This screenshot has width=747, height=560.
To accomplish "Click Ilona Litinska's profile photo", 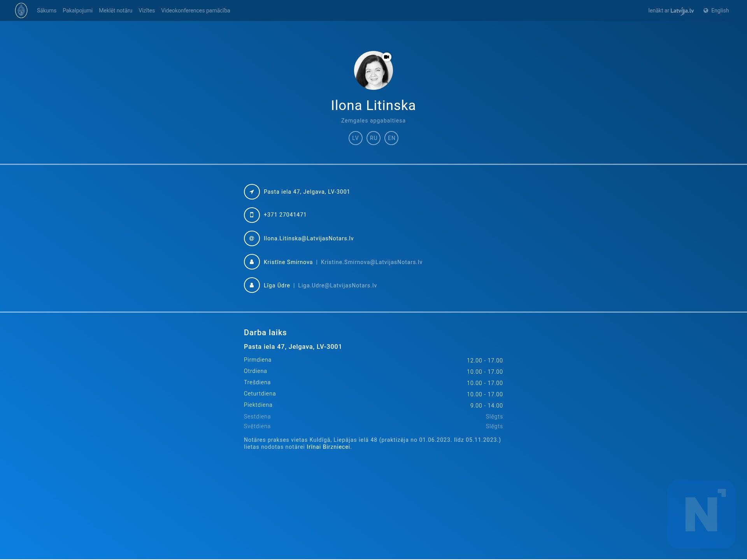I will point(373,70).
